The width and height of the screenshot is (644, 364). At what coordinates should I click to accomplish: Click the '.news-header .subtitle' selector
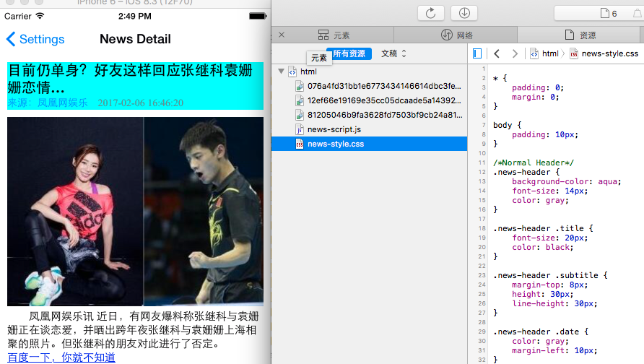click(x=547, y=275)
